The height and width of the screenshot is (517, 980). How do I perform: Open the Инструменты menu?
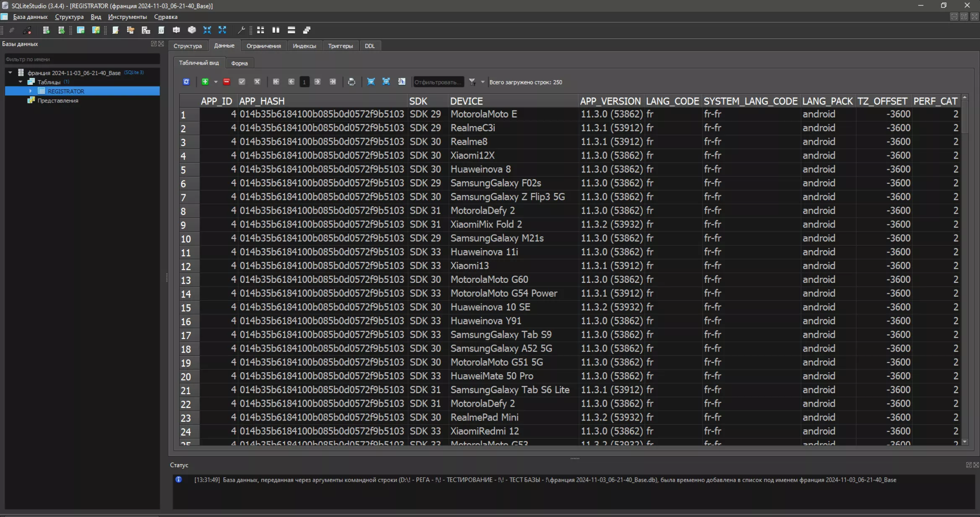pos(128,17)
